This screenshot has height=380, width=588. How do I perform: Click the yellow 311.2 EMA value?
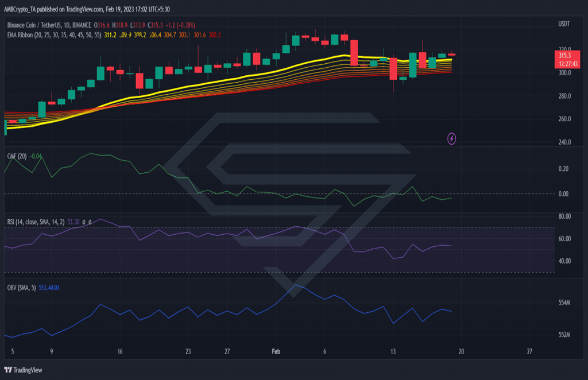(110, 35)
